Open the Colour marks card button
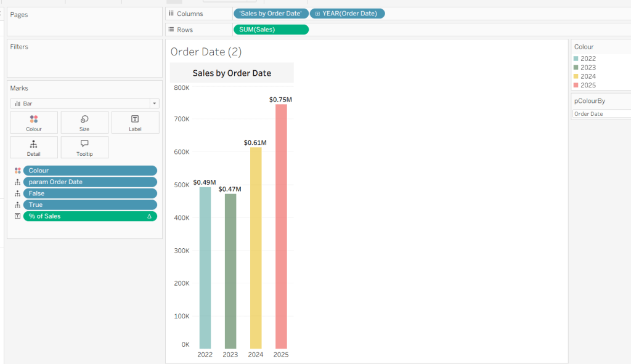This screenshot has width=631, height=364. point(34,123)
